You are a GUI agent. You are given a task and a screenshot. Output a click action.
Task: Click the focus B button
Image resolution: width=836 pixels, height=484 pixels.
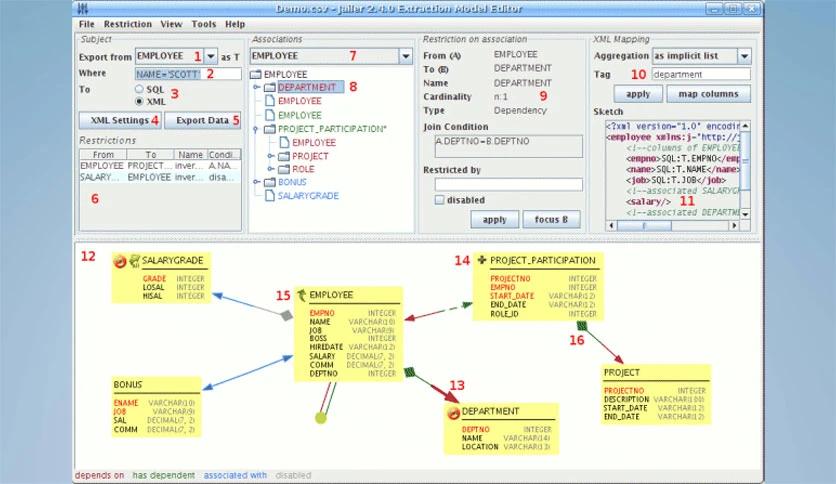click(551, 220)
